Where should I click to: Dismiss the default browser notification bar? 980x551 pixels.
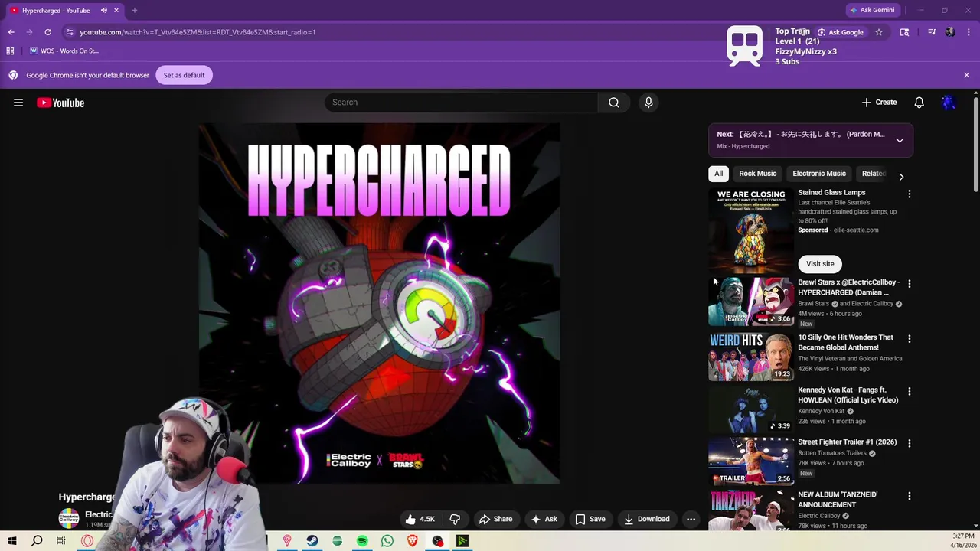(966, 75)
